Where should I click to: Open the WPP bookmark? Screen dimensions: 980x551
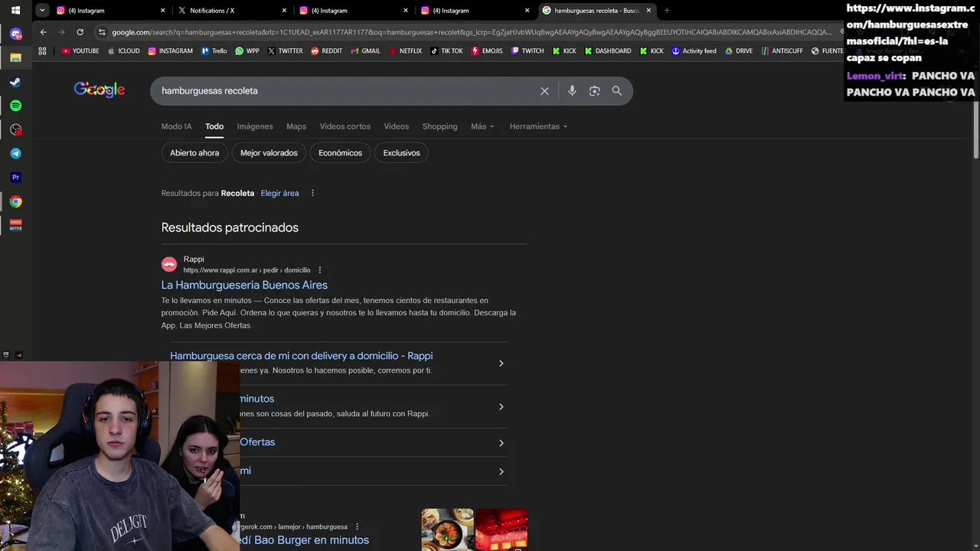tap(247, 51)
